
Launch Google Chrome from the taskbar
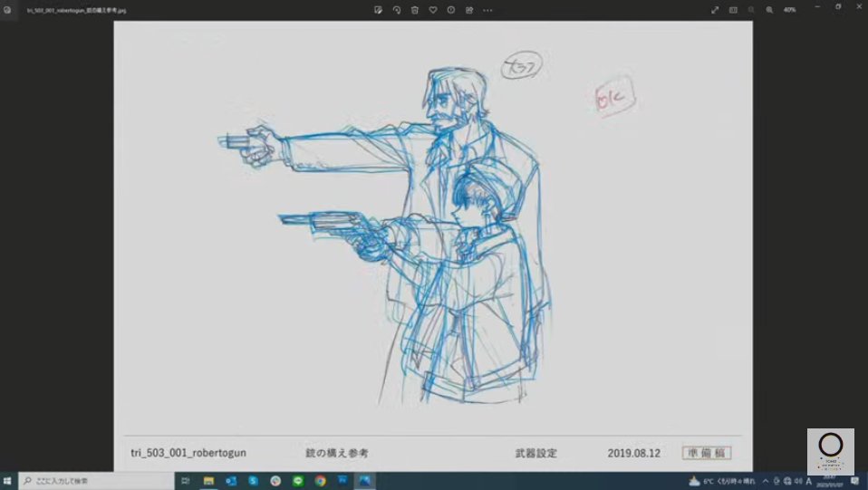(321, 481)
